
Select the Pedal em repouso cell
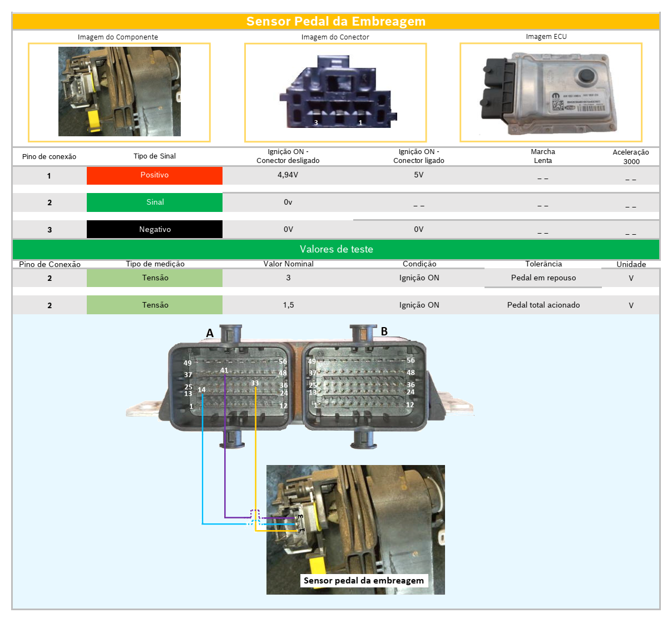coord(543,278)
